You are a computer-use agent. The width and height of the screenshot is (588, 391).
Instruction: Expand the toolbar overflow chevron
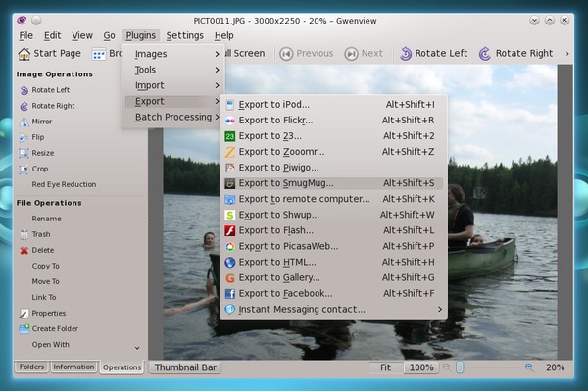tap(567, 54)
